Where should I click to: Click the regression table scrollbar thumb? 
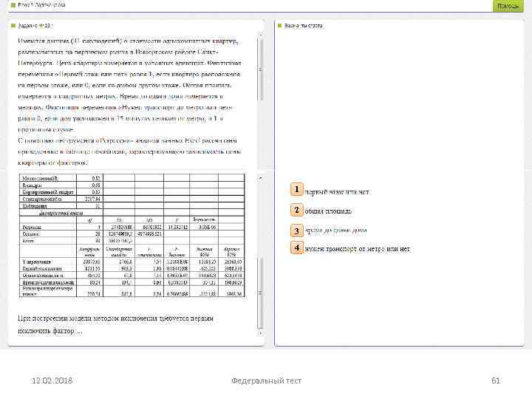pyautogui.click(x=261, y=293)
